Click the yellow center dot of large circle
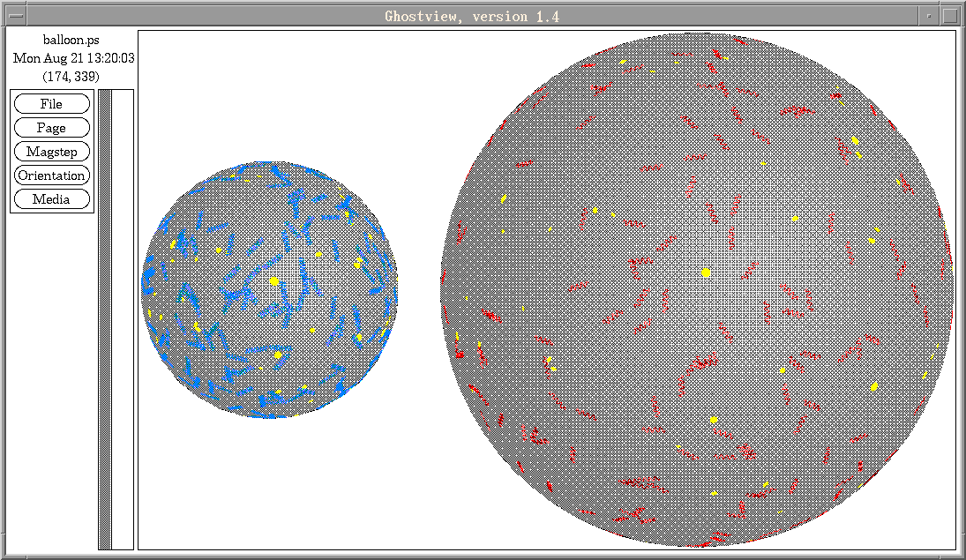Screen dimensions: 966x560 [707, 273]
